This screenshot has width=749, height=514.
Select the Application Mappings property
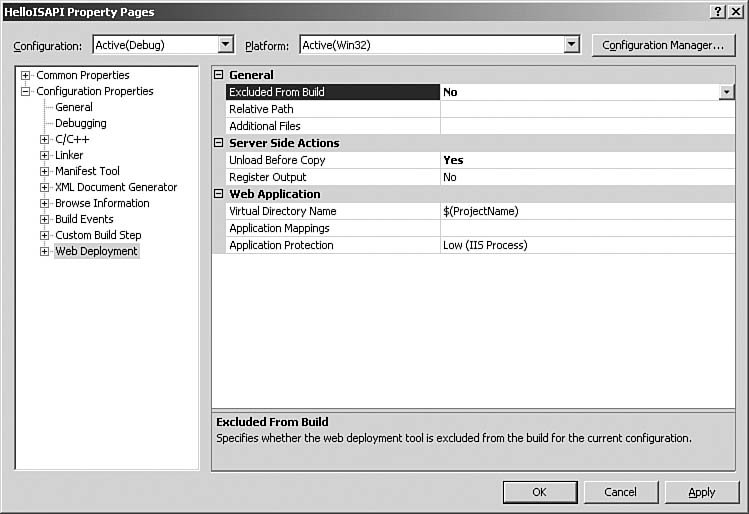pyautogui.click(x=332, y=228)
